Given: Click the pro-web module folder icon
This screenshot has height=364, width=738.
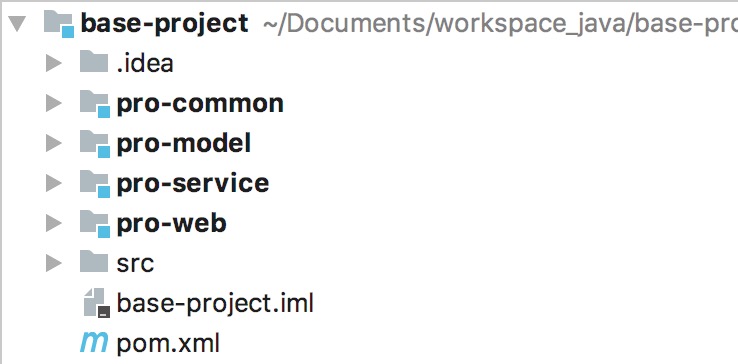Looking at the screenshot, I should tap(95, 224).
